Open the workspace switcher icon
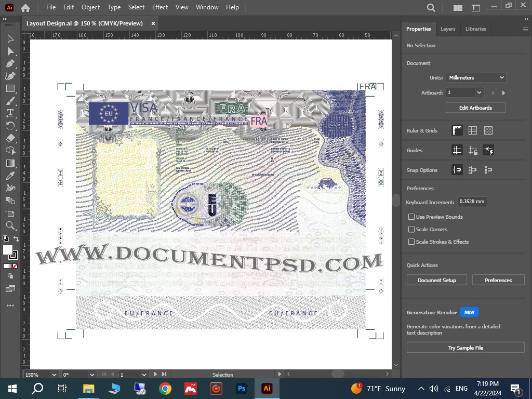This screenshot has height=399, width=532. (476, 7)
